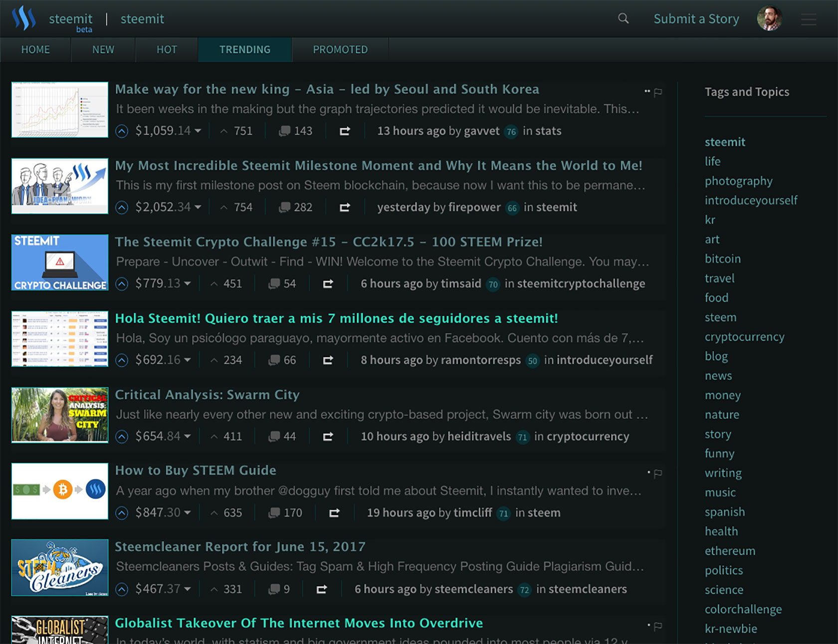The height and width of the screenshot is (644, 838).
Task: Upvote the Steemcleaner Report post
Action: 122,589
